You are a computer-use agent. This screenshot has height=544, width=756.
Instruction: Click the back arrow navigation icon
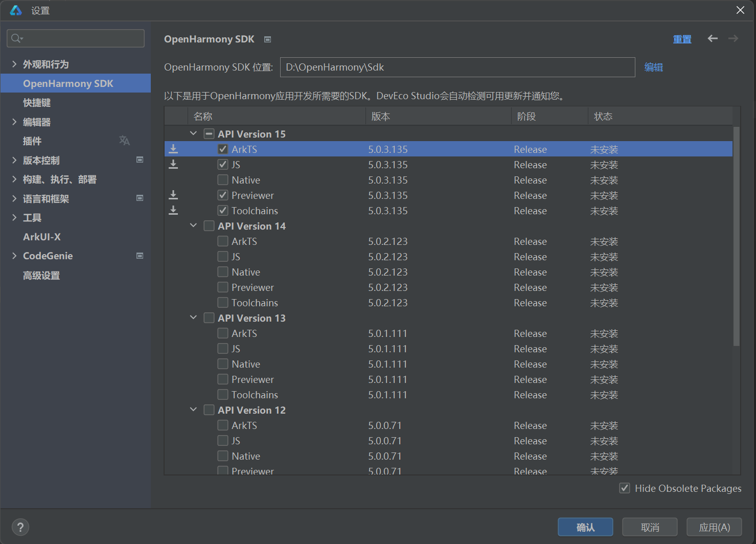(x=713, y=38)
